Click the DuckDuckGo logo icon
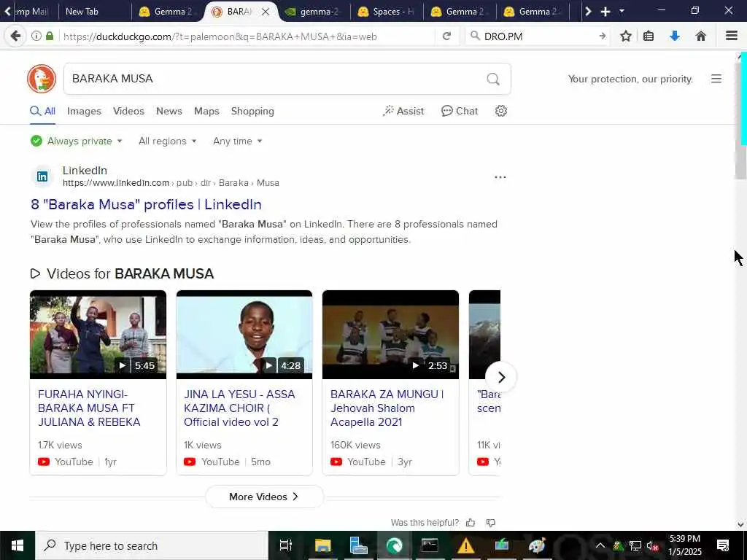This screenshot has height=560, width=747. (42, 79)
